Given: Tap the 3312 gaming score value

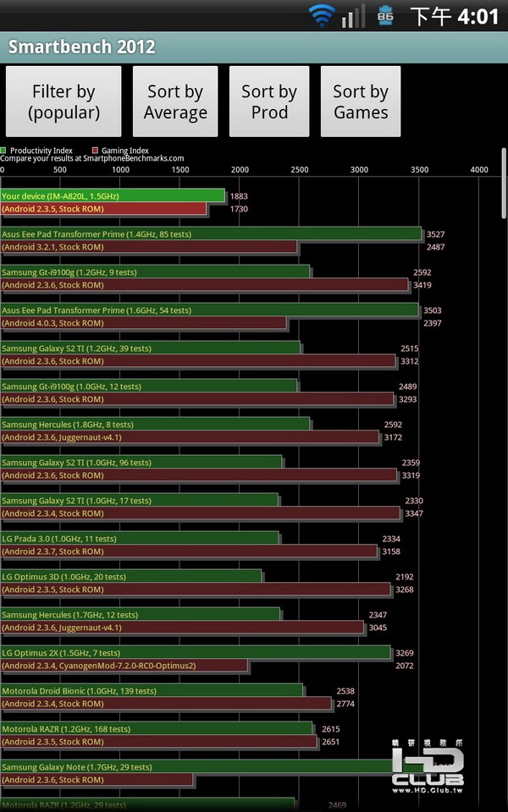Looking at the screenshot, I should tap(409, 361).
